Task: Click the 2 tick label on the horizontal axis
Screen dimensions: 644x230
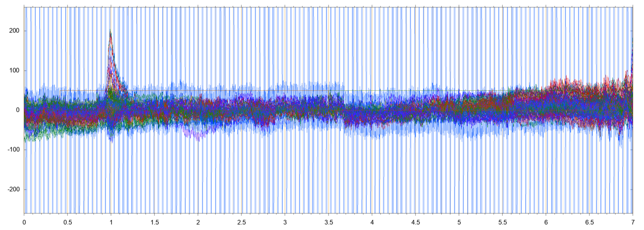Action: click(x=198, y=222)
